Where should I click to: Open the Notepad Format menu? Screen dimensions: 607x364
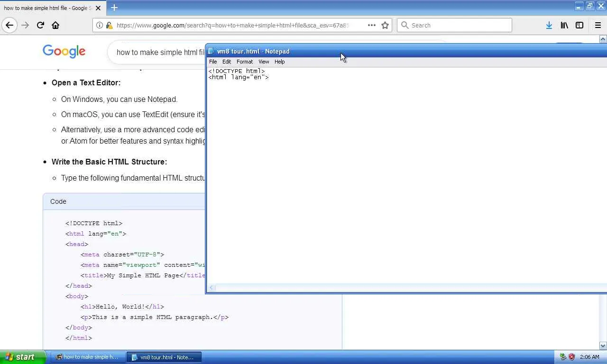pyautogui.click(x=245, y=62)
